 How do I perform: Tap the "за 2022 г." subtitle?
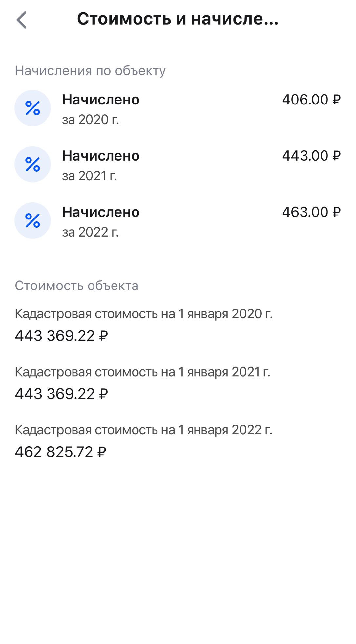coord(90,232)
